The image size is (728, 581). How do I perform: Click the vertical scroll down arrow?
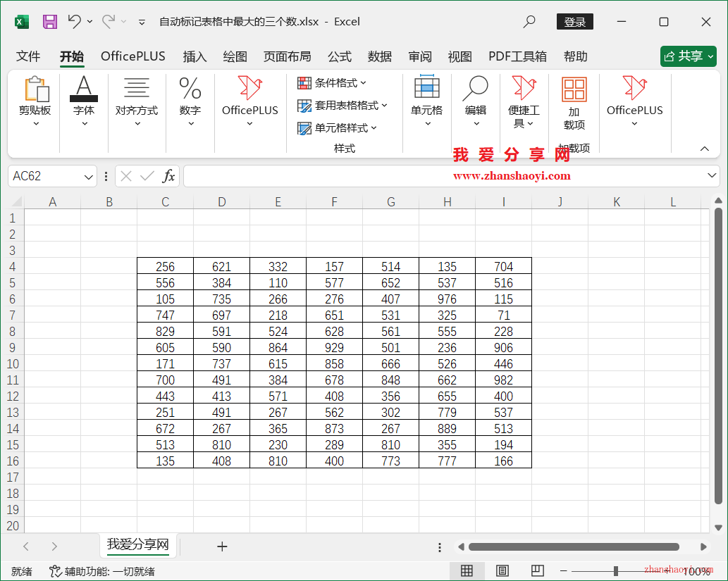718,527
